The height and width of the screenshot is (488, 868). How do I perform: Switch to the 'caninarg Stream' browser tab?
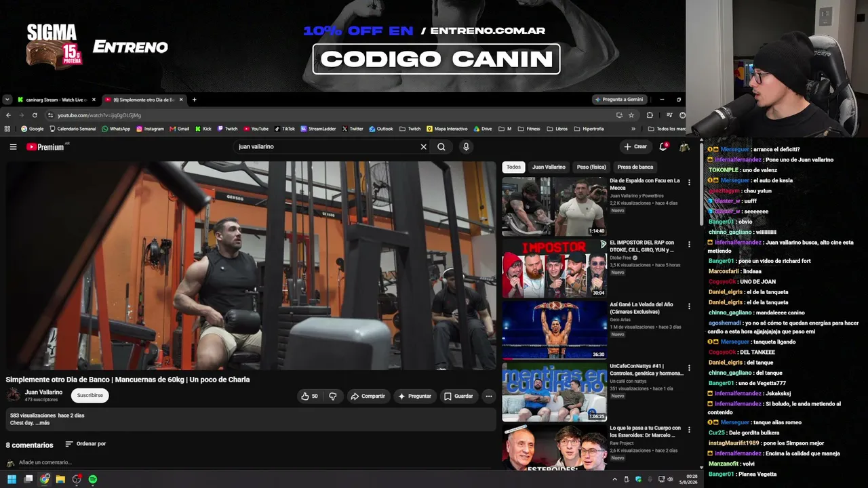57,100
